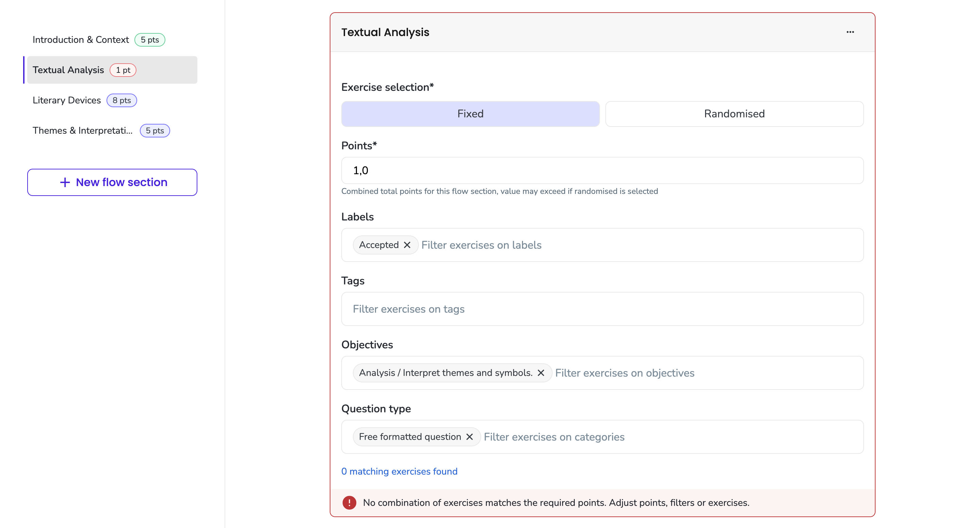Remove the Free formatted question chip

(x=470, y=437)
